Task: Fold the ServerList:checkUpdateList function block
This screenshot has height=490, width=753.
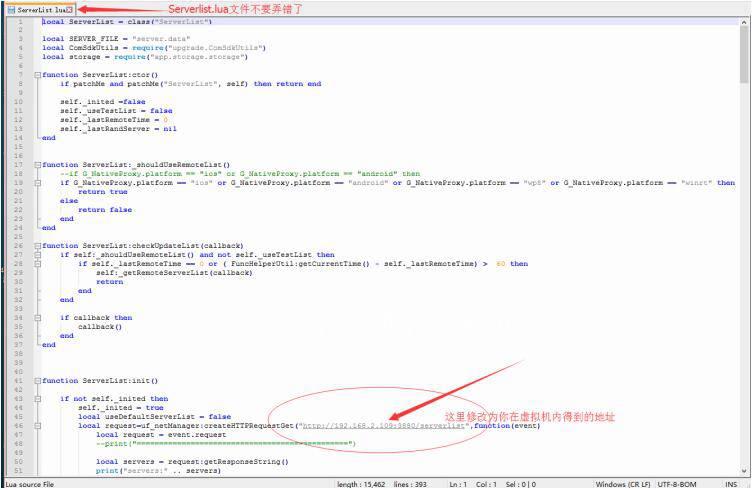Action: [x=37, y=246]
